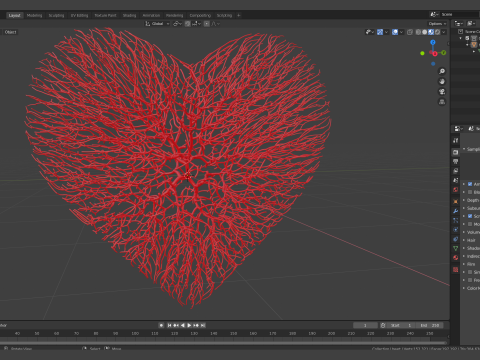Open the Scene selector icon dropdown
The height and width of the screenshot is (360, 480).
click(434, 14)
